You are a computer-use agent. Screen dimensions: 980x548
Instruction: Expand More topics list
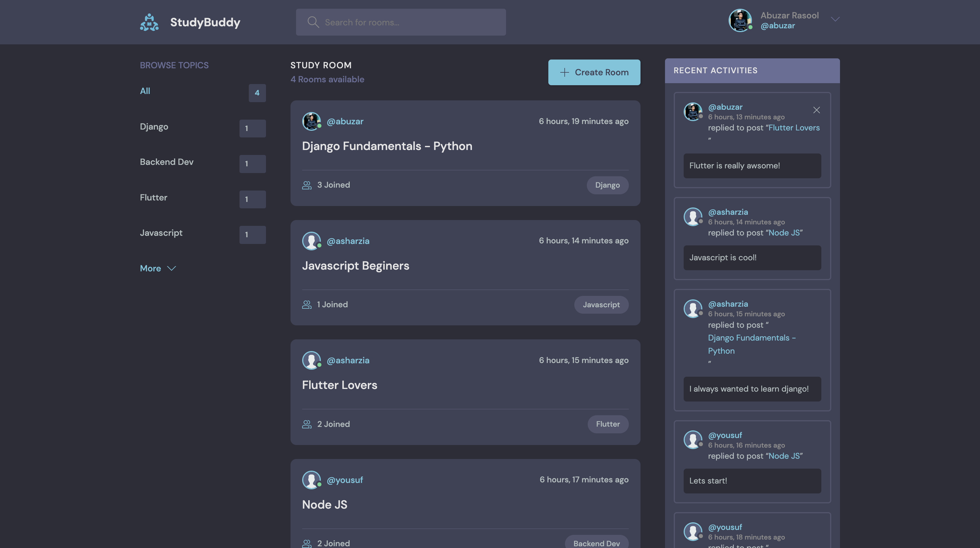(157, 268)
